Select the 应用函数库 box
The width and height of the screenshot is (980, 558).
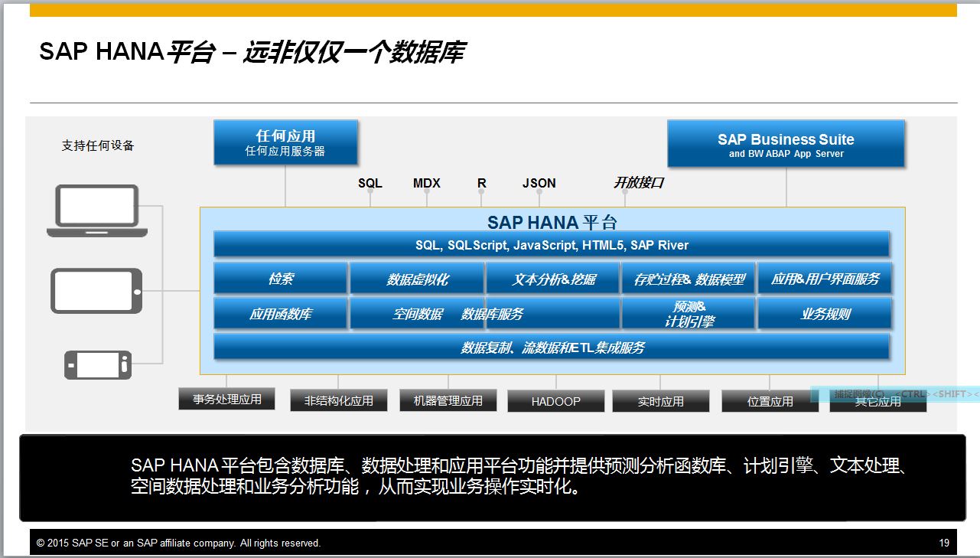[x=280, y=314]
